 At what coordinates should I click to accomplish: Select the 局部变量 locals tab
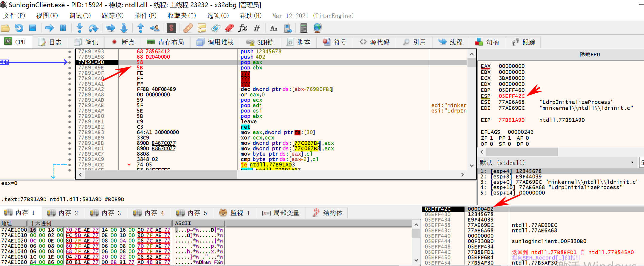tap(281, 213)
